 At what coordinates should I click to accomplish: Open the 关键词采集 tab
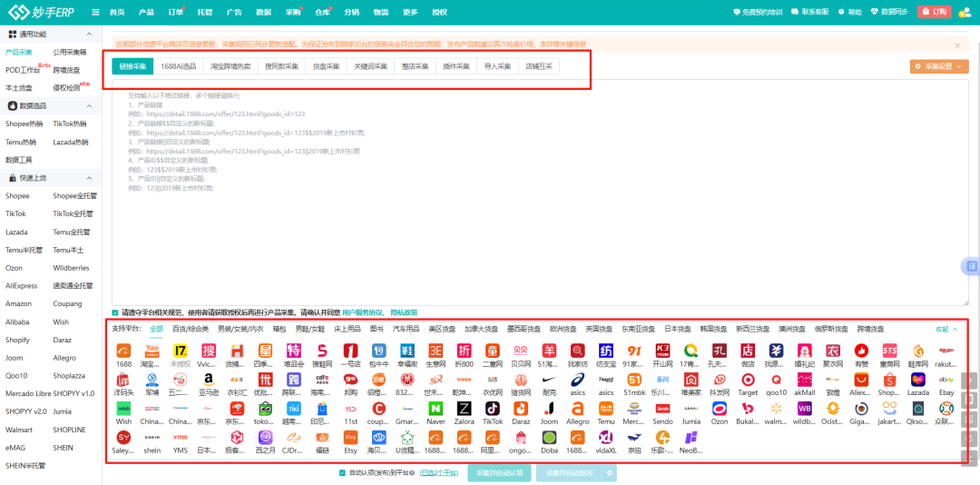point(370,66)
